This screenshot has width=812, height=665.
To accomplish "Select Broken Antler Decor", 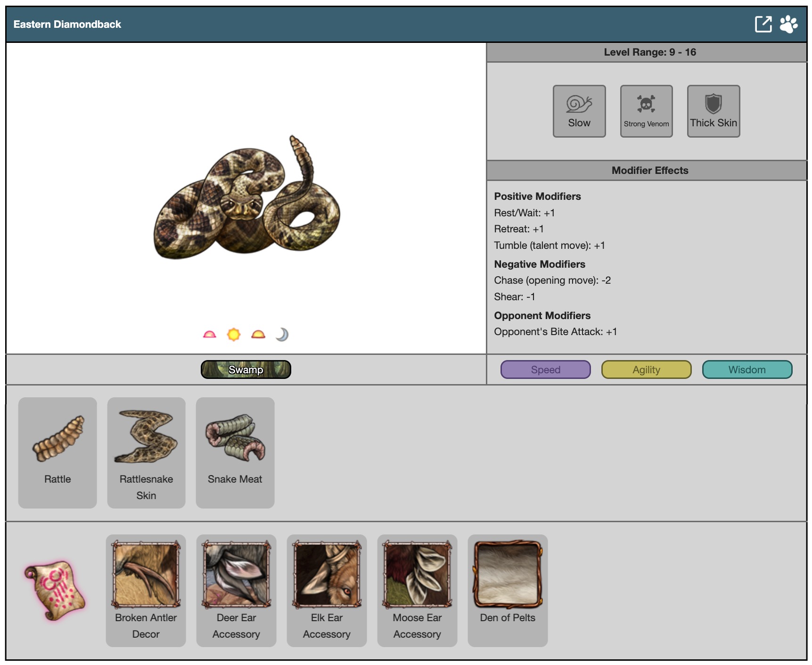I will pyautogui.click(x=146, y=590).
